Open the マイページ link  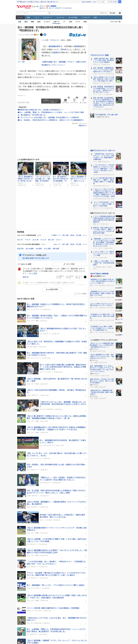pyautogui.click(x=103, y=13)
